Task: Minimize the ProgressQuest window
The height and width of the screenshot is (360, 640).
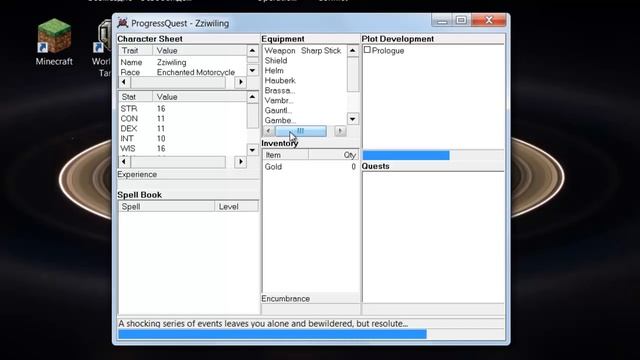Action: pos(442,20)
